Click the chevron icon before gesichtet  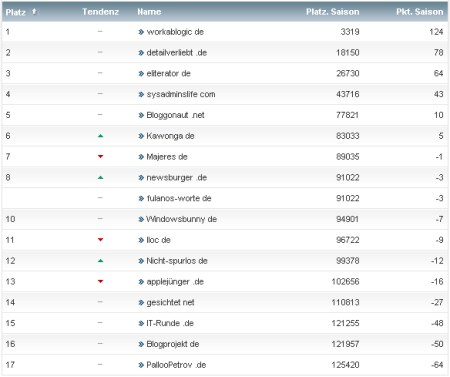click(141, 303)
